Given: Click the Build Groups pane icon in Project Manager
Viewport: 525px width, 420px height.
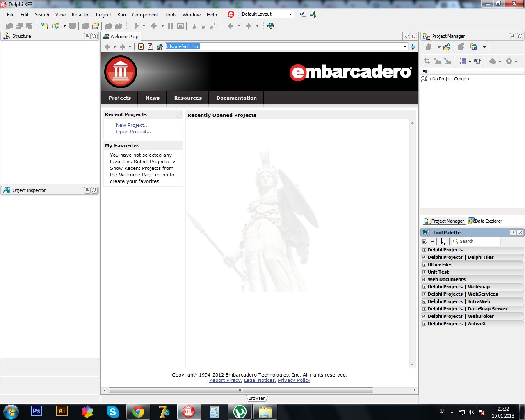Looking at the screenshot, I should tap(477, 61).
